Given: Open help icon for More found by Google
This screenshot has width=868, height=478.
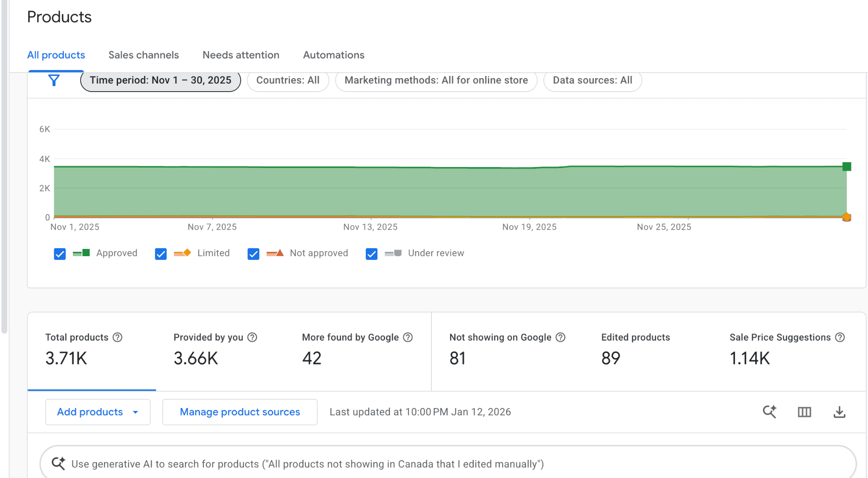Looking at the screenshot, I should pos(408,337).
